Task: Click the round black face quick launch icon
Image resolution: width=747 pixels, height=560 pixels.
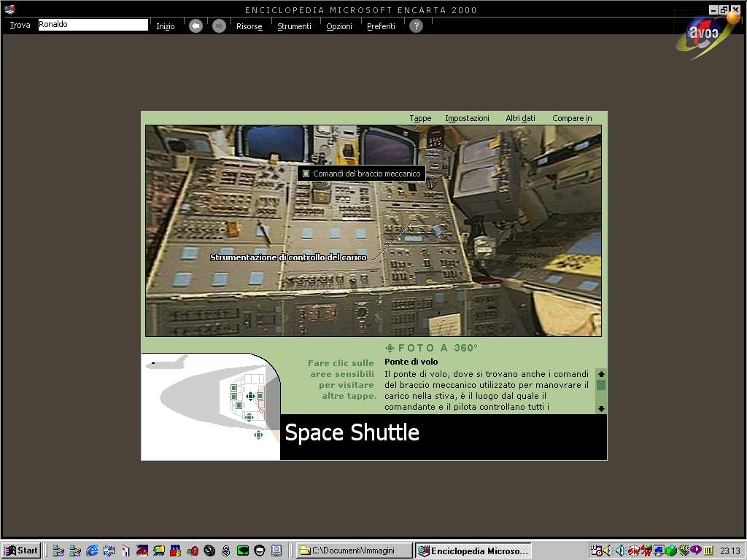Action: pyautogui.click(x=259, y=551)
